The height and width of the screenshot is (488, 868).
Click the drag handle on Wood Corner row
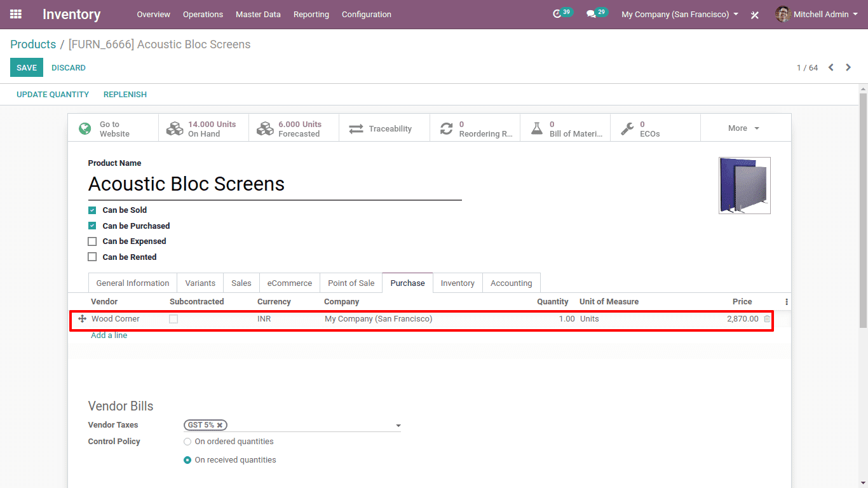[82, 319]
